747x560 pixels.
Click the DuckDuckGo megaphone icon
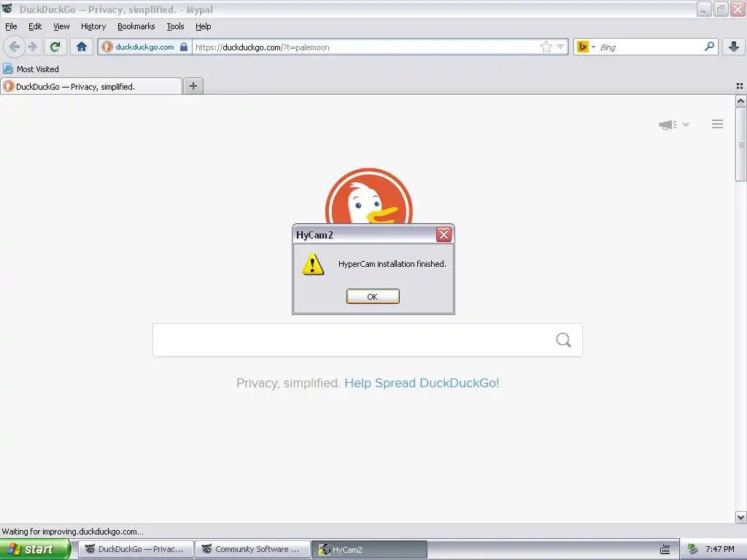click(667, 124)
